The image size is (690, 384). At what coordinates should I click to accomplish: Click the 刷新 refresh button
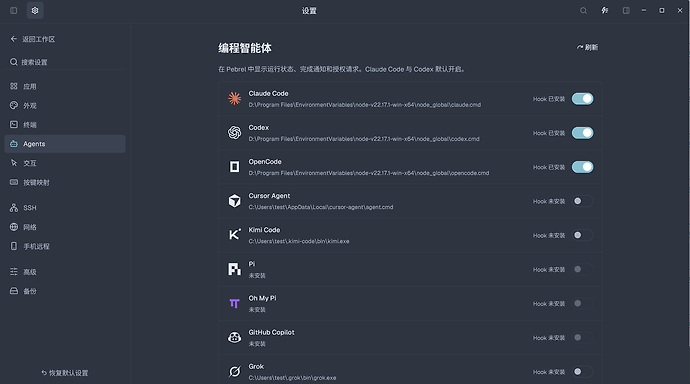[x=587, y=47]
